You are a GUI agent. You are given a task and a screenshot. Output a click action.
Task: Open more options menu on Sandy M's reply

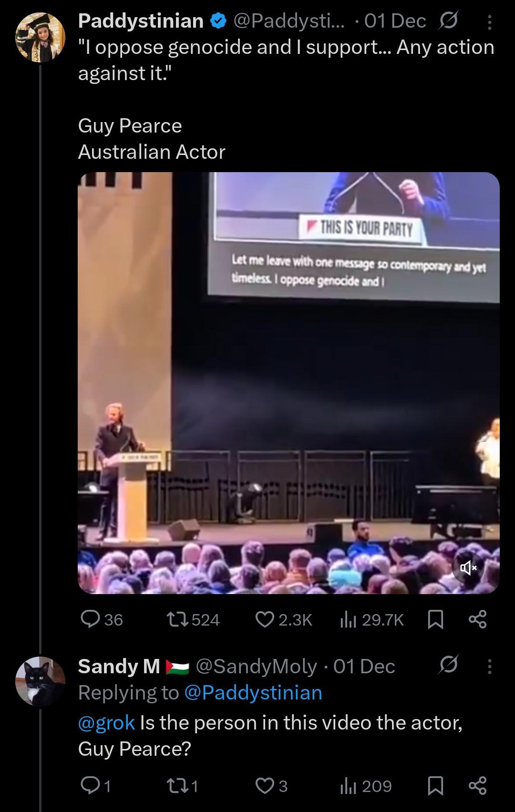[489, 666]
